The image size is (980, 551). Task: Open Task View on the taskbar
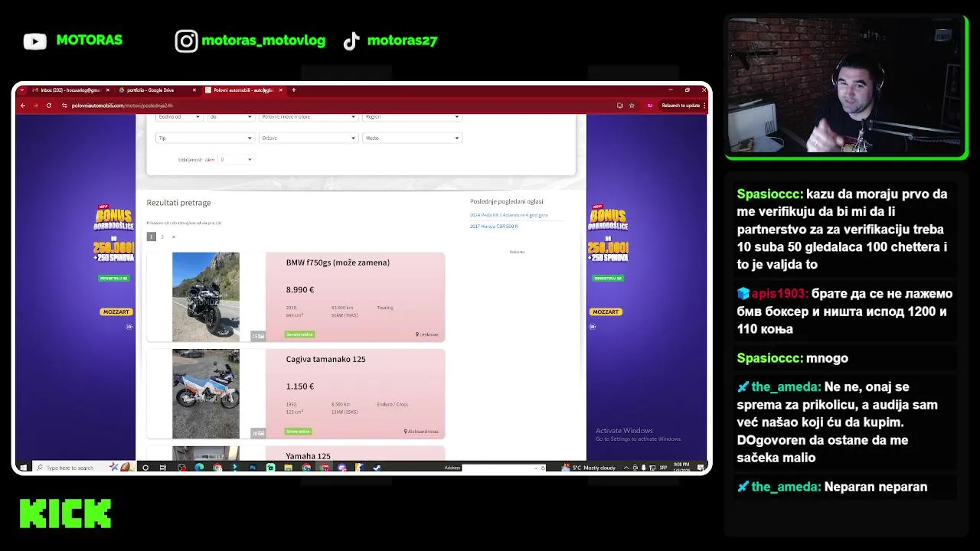coord(162,468)
